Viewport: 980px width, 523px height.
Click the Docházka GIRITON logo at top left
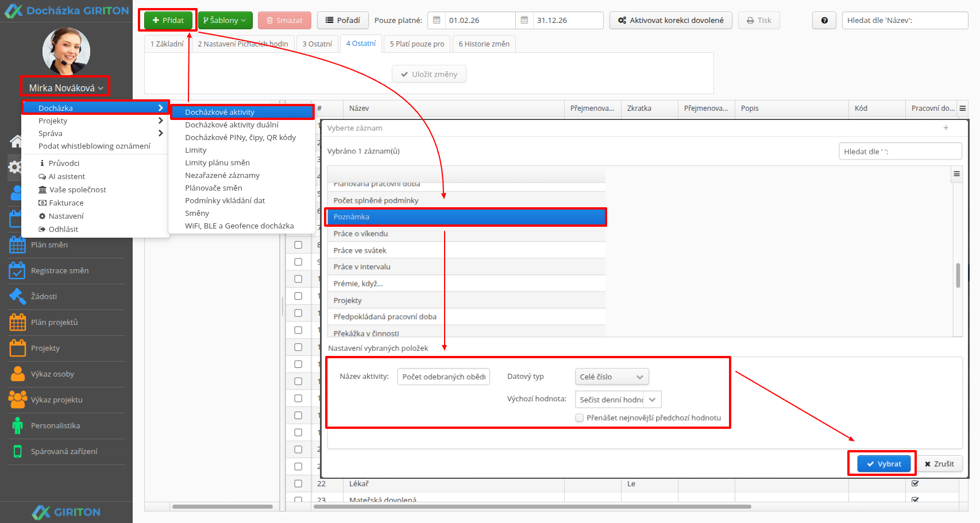(67, 10)
